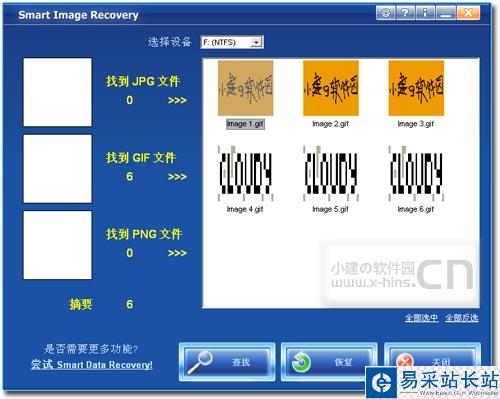Open the info icon in title bar
Image resolution: width=500 pixels, height=399 pixels.
tap(425, 13)
